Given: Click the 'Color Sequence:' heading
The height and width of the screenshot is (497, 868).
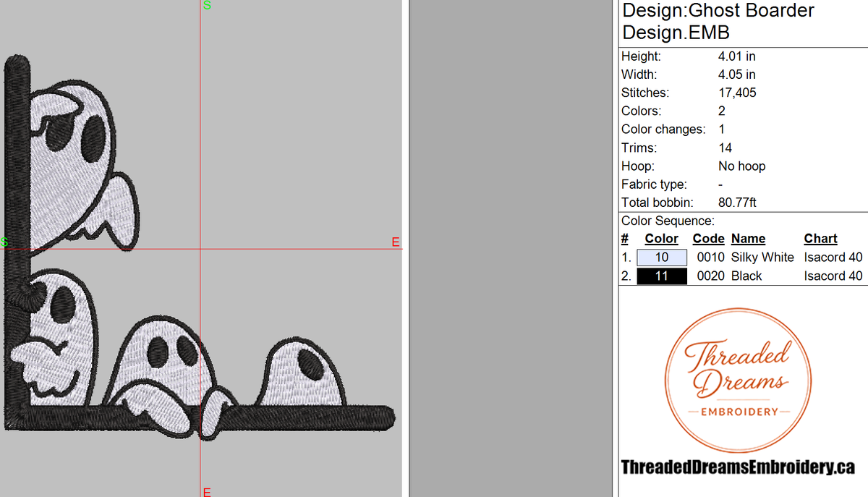Looking at the screenshot, I should [668, 221].
